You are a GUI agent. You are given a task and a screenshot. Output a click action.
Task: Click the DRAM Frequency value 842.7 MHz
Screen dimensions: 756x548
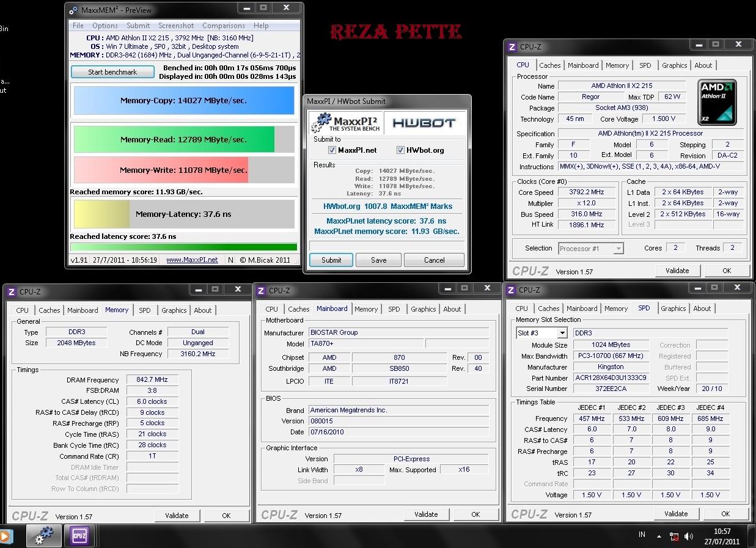coord(152,379)
